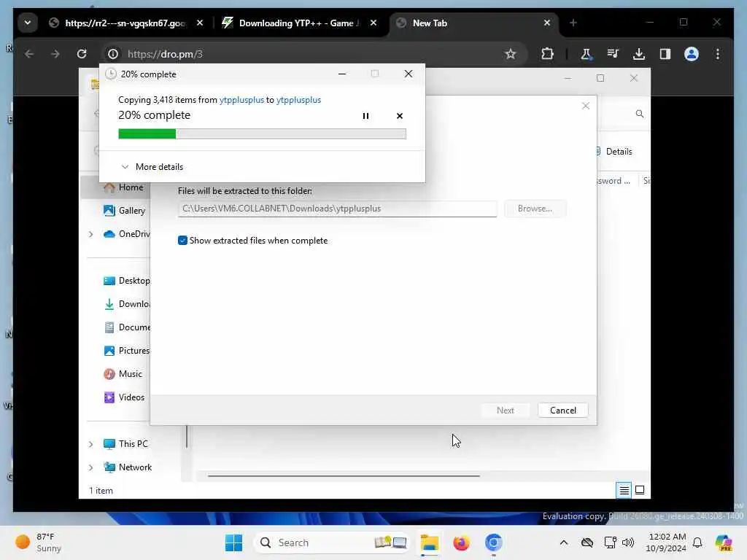Open the media controls icon
This screenshot has width=747, height=560.
pos(613,54)
